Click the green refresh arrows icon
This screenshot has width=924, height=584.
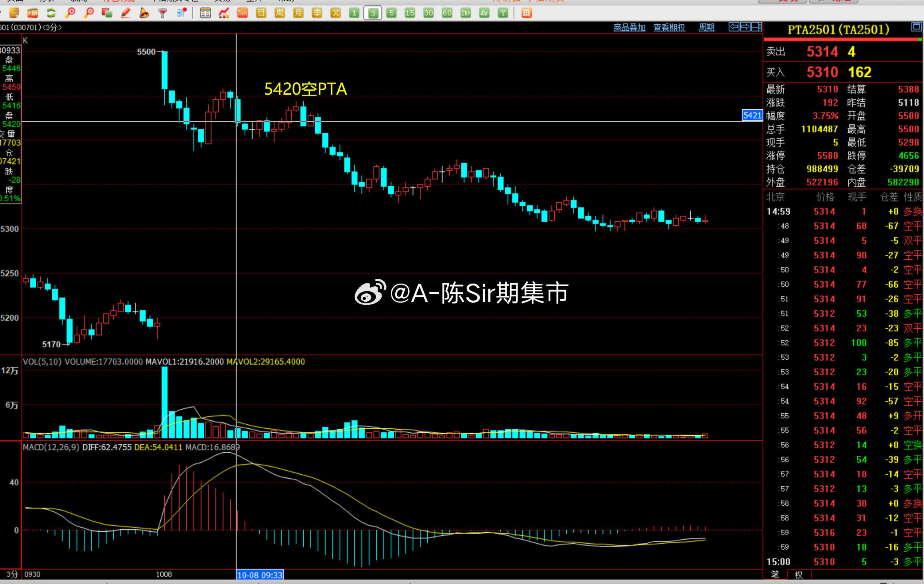click(x=51, y=13)
